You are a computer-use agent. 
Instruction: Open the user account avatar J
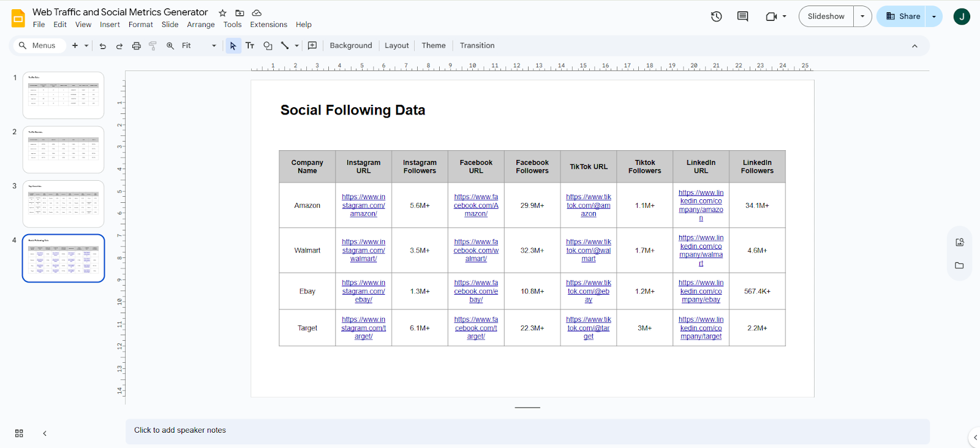(962, 17)
